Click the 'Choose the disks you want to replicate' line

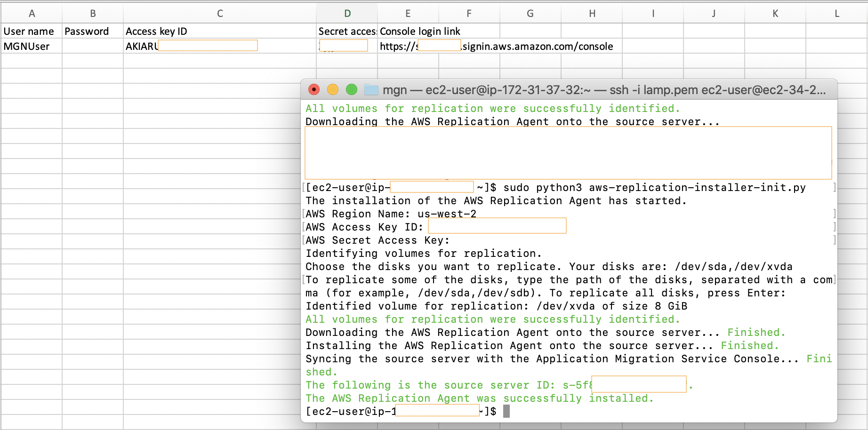pyautogui.click(x=549, y=267)
